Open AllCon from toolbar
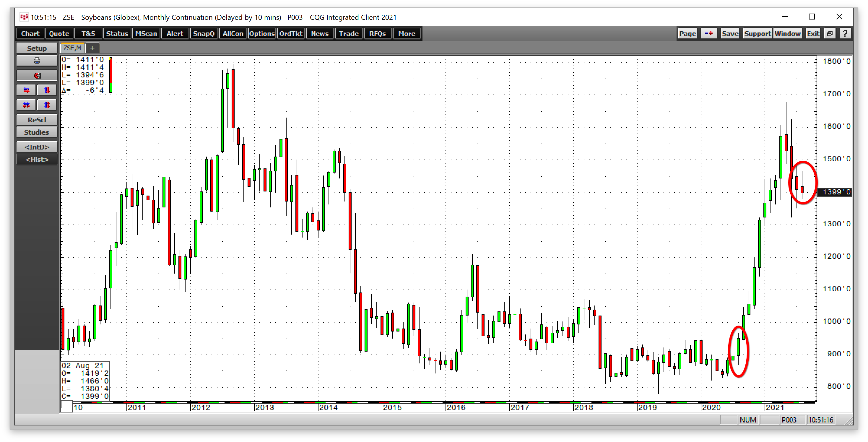Image resolution: width=868 pixels, height=442 pixels. coord(233,34)
